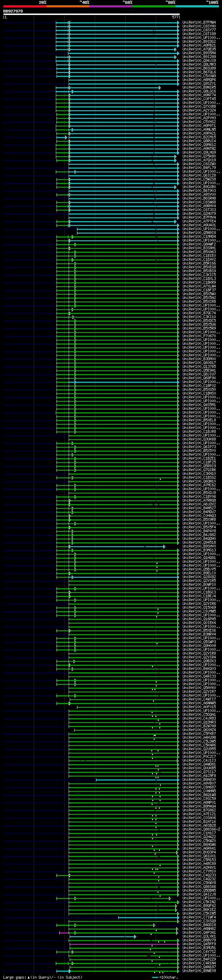This screenshot has width=222, height=980.
Task: Click the cyan alignment bar for UniRef100_Q5N9I8
Action: [128, 233]
